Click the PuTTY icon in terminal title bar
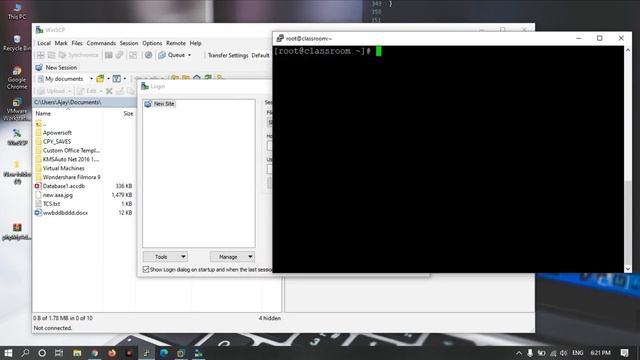This screenshot has width=640, height=360. pyautogui.click(x=280, y=38)
